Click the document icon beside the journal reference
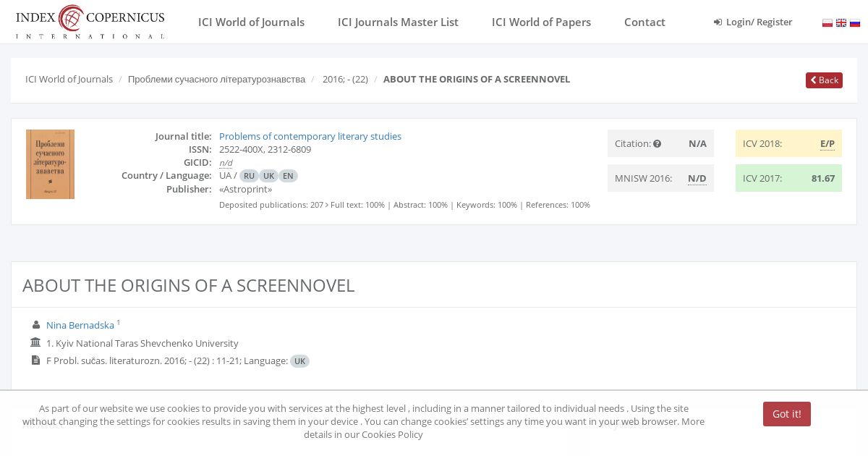 (x=36, y=360)
